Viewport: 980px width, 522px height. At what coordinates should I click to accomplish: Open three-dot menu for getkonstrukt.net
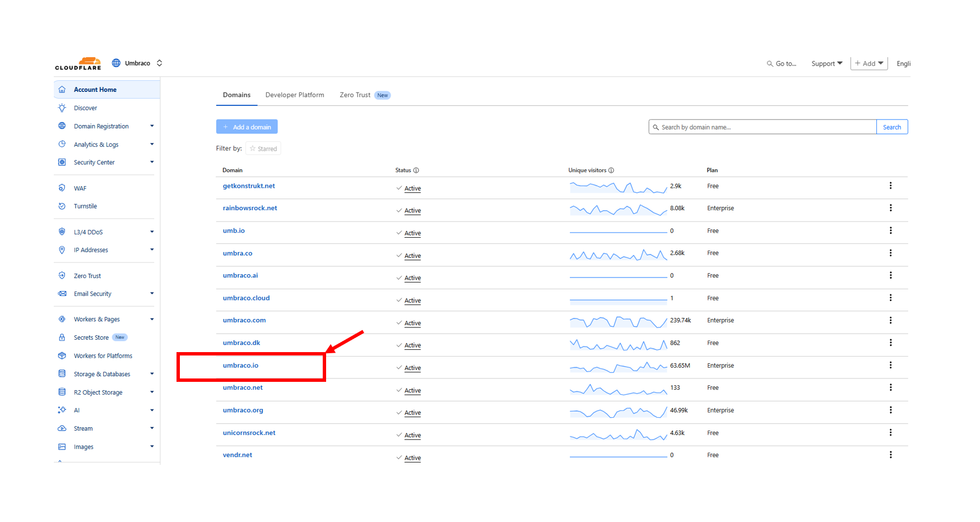(x=890, y=186)
